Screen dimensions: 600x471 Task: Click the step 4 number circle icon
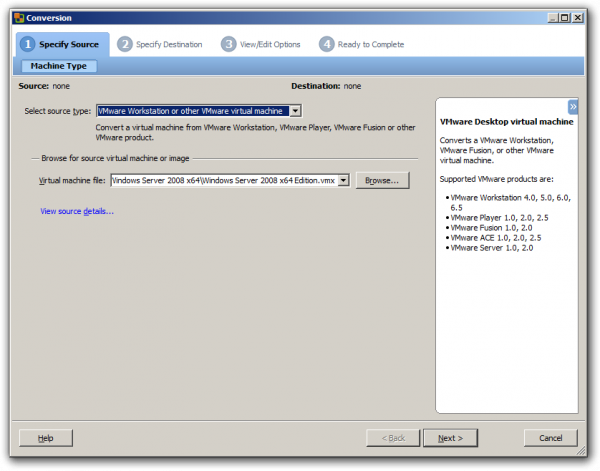pos(326,44)
